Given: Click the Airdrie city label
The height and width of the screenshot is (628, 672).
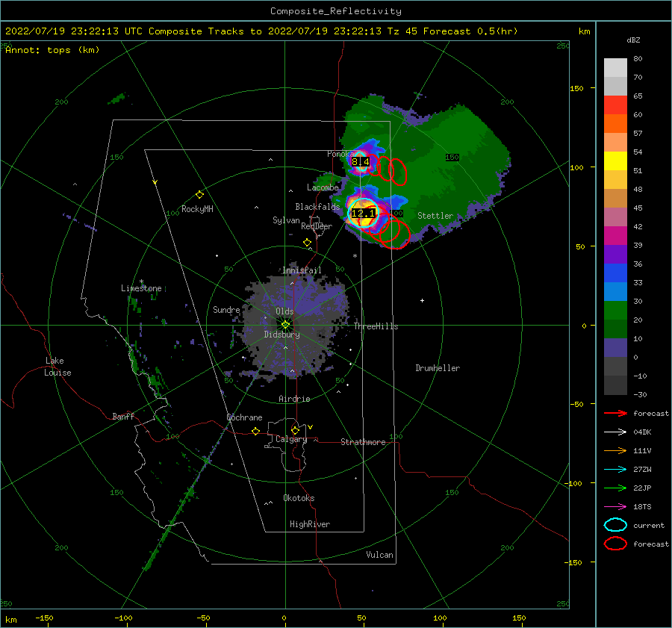Looking at the screenshot, I should pos(294,399).
